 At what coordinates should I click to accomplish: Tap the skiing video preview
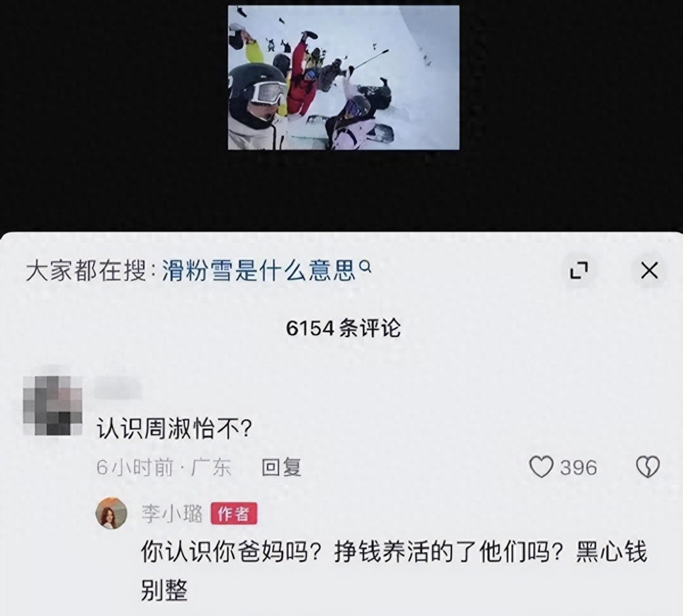(344, 78)
